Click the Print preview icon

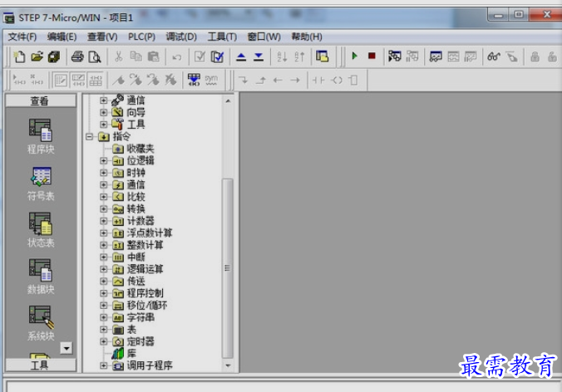pyautogui.click(x=95, y=56)
